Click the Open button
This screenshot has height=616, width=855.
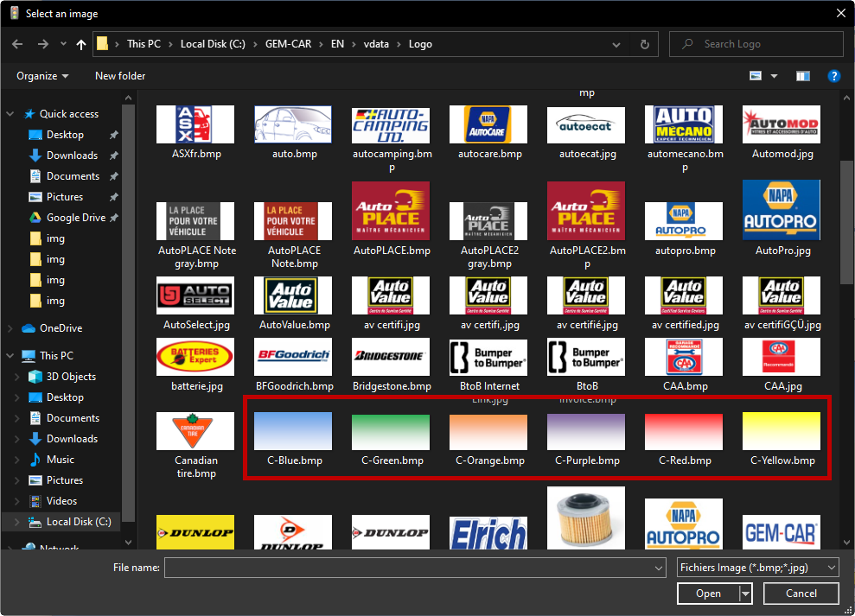pyautogui.click(x=708, y=594)
